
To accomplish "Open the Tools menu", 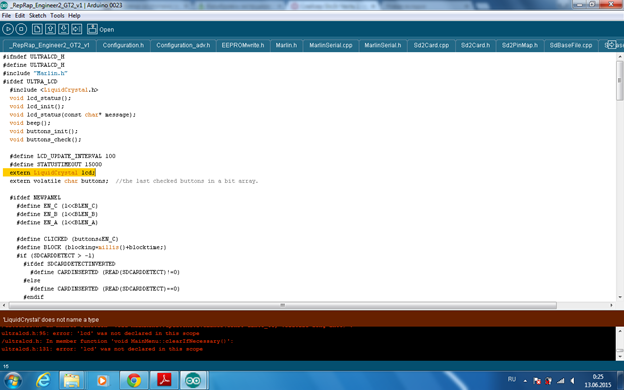I will coord(57,16).
